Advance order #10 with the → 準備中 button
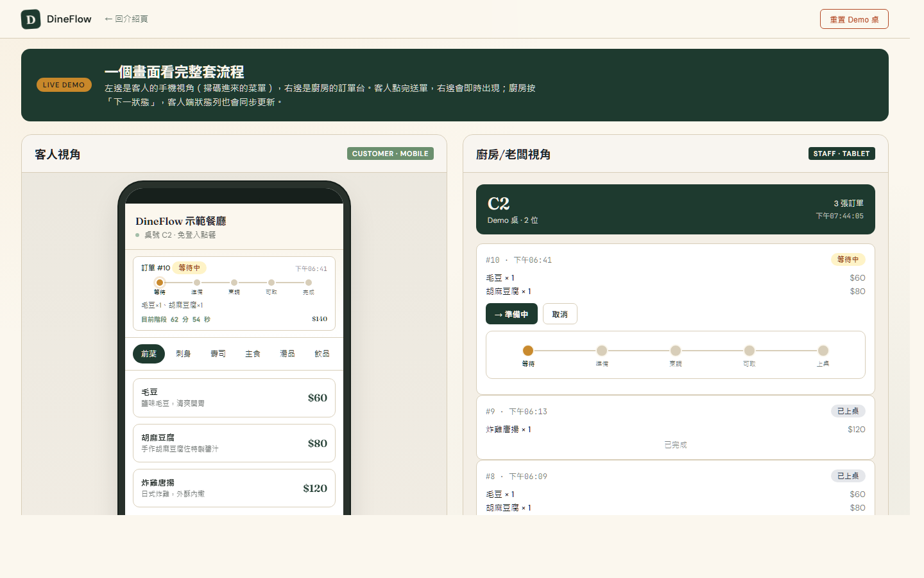The width and height of the screenshot is (924, 578). tap(511, 313)
